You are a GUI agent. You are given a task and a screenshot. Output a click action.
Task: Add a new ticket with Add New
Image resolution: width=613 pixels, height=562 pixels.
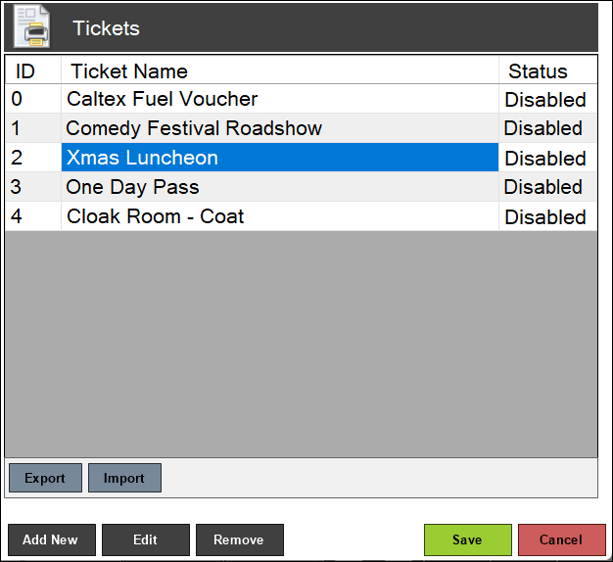pyautogui.click(x=52, y=540)
